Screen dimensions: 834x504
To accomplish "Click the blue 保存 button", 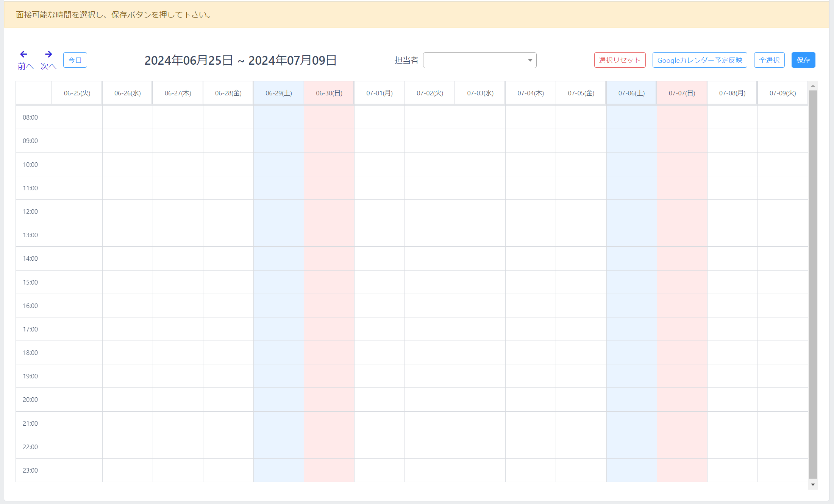I will coord(803,60).
